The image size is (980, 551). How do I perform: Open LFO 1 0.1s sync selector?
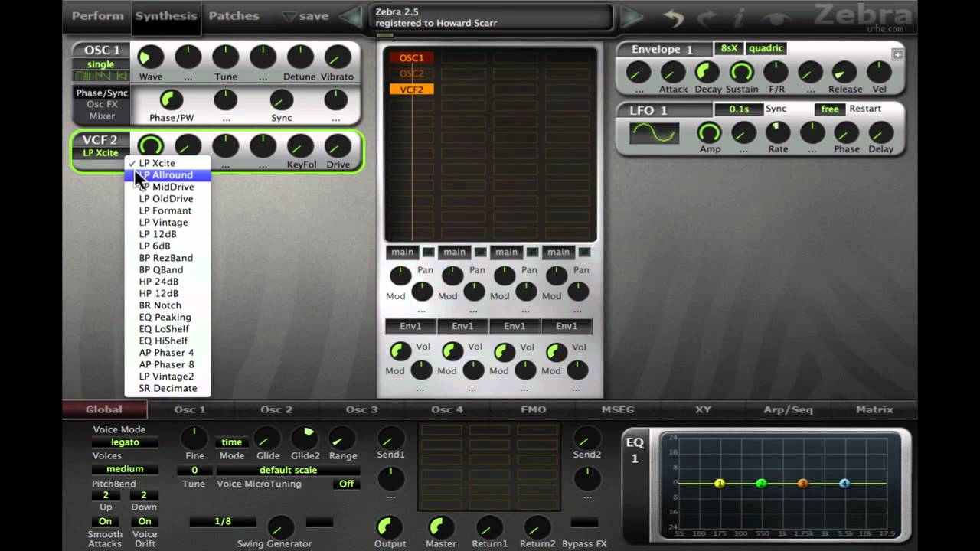738,109
